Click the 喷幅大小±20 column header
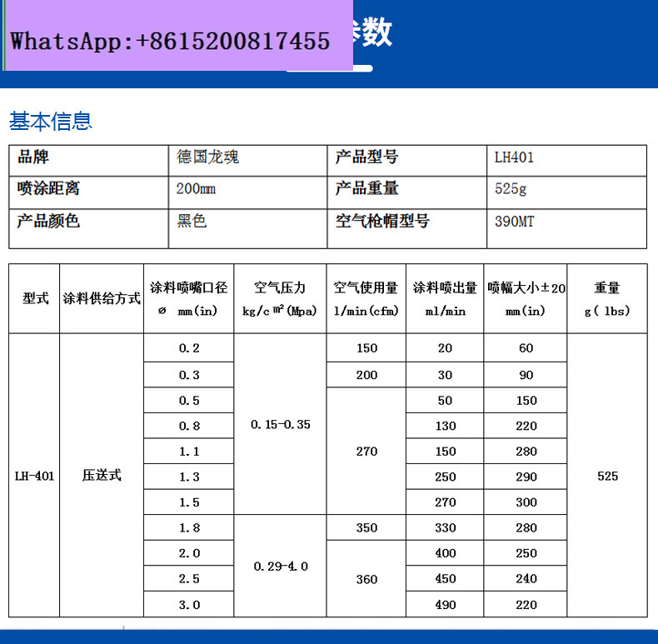Viewport: 658px width, 644px height. coord(526,299)
